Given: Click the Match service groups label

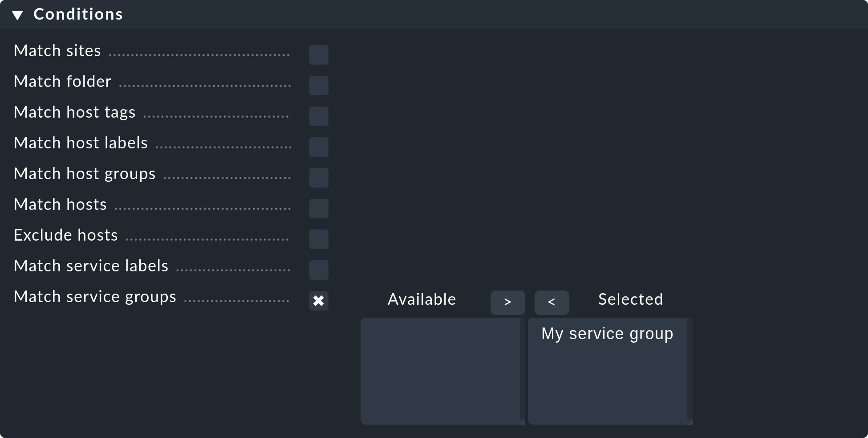Looking at the screenshot, I should coord(94,296).
